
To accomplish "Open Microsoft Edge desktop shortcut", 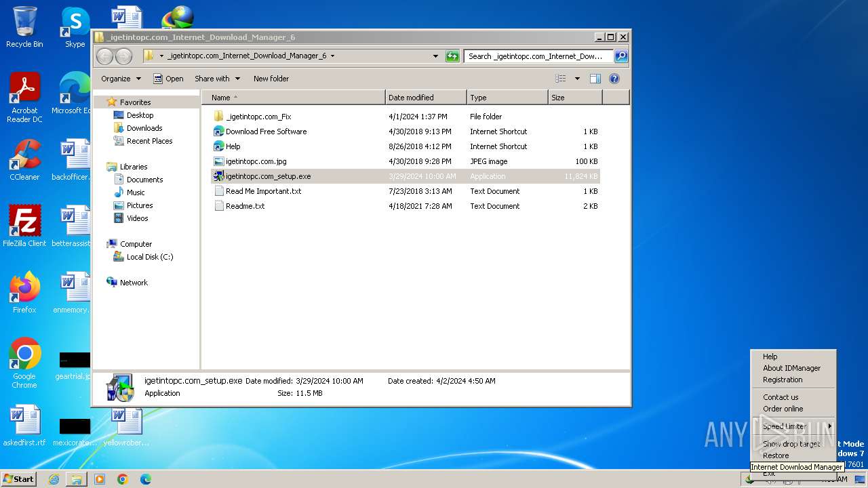I will click(x=72, y=94).
